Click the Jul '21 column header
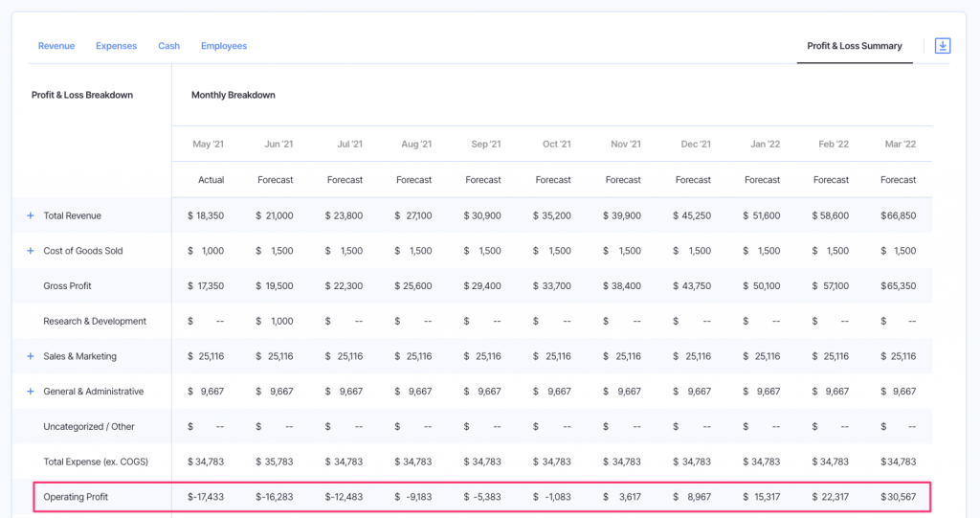Viewport: 980px width, 518px height. 350,144
